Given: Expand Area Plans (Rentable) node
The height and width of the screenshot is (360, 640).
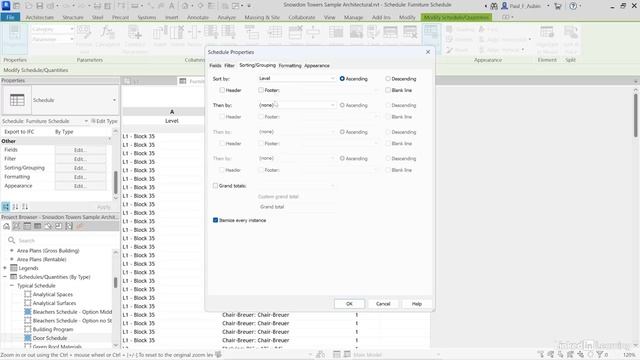Looking at the screenshot, I should pos(12,259).
